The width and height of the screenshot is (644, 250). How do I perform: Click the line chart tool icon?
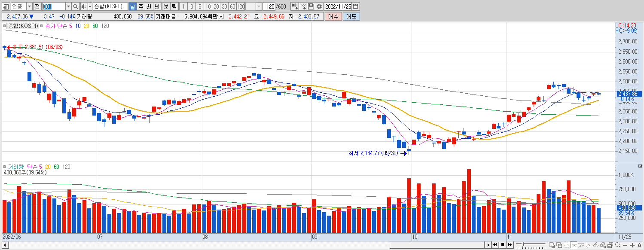tap(303, 6)
